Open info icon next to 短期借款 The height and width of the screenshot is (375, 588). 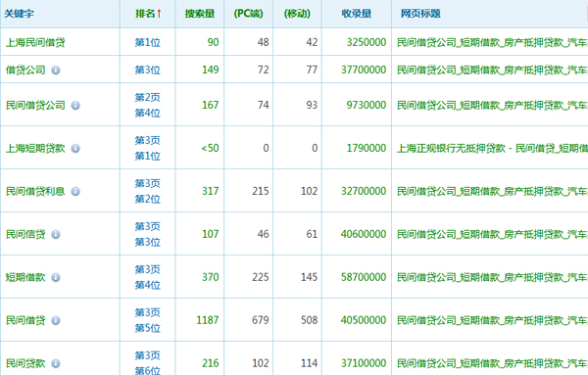[56, 278]
